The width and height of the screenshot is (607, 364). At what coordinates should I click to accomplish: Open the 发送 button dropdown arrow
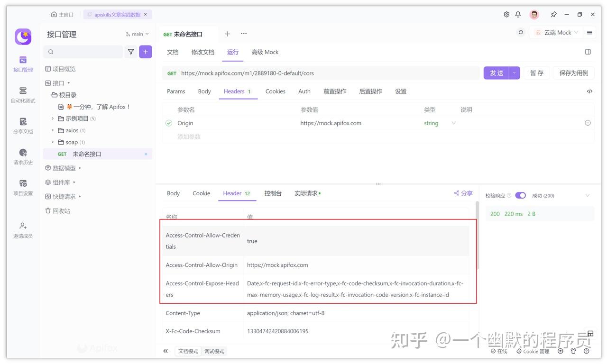coord(514,73)
